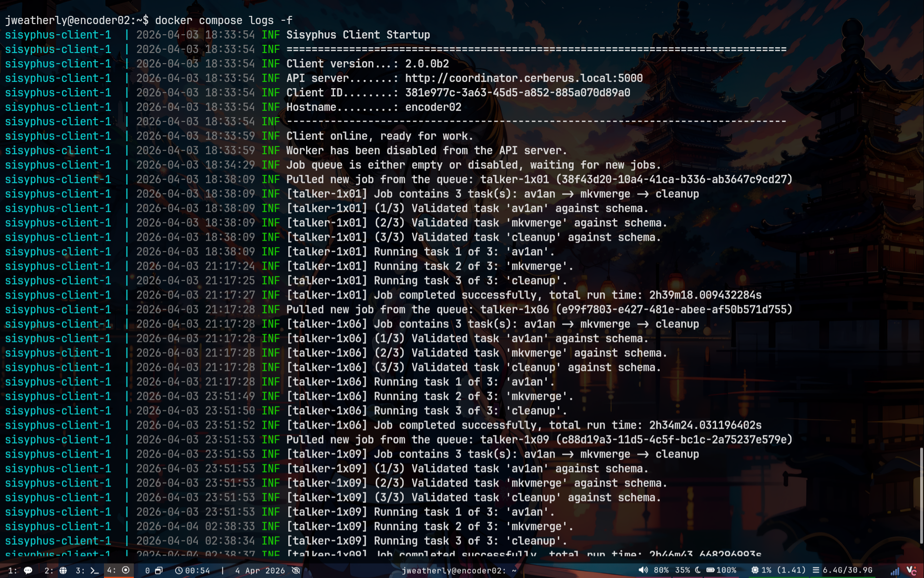The width and height of the screenshot is (924, 578).
Task: Click the terminal scrollbar thumb
Action: pos(921,495)
